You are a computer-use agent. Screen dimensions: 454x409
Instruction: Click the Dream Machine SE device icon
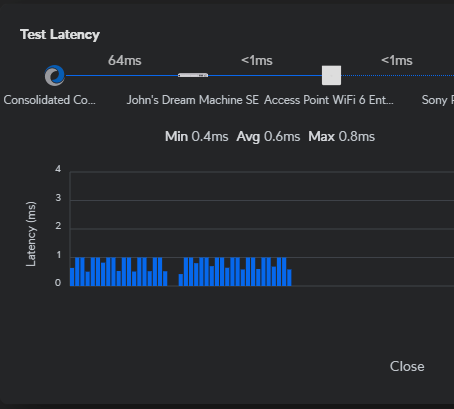(x=193, y=75)
